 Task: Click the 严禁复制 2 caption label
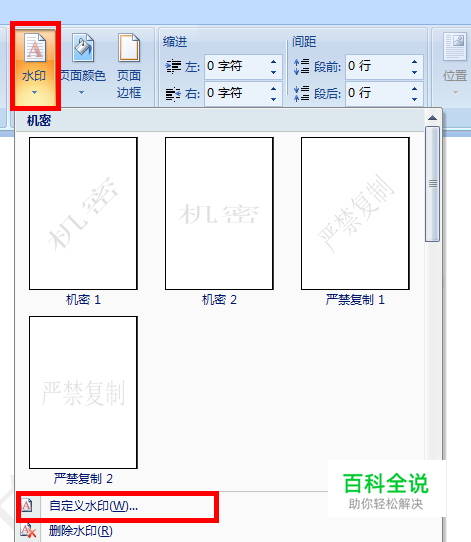pos(83,479)
